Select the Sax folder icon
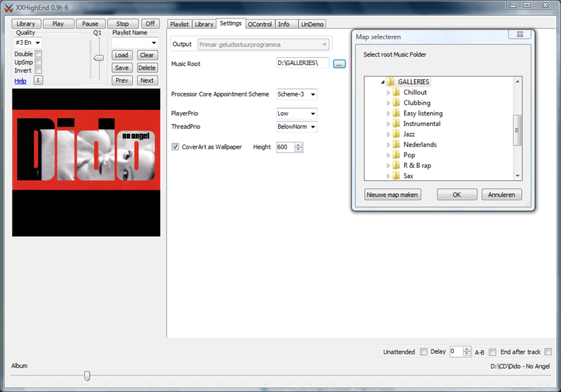 click(396, 176)
